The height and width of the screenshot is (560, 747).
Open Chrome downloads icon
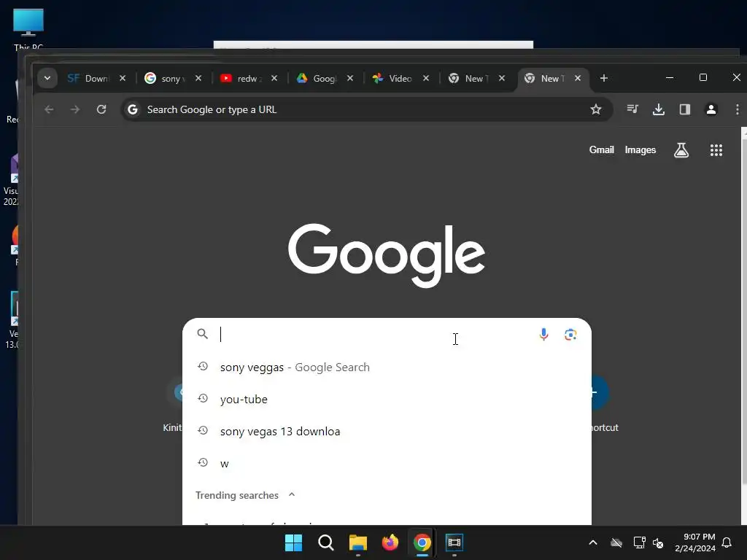coord(659,109)
